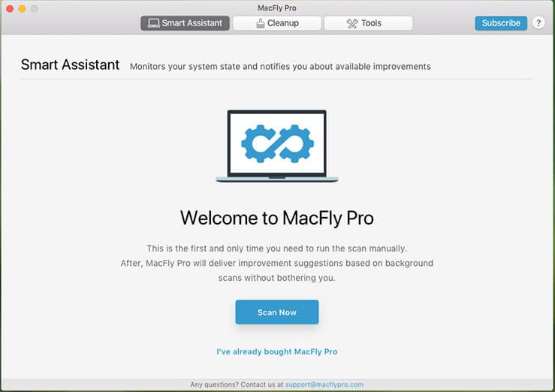Click the gray disabled zoom window button
This screenshot has height=392, width=555.
35,8
